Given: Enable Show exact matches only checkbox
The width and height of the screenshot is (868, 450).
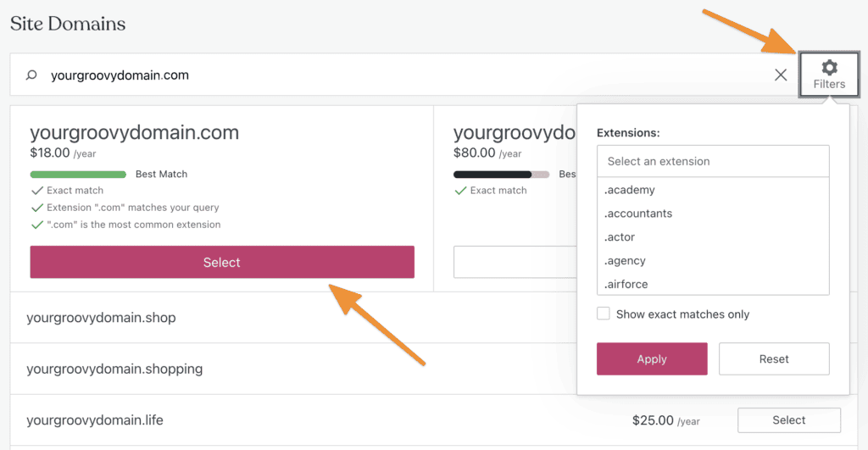Looking at the screenshot, I should pyautogui.click(x=604, y=314).
